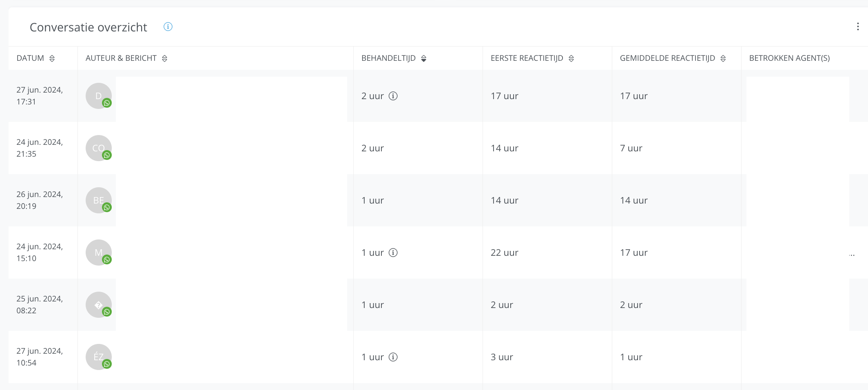Sort by BEHANDELTIJD column arrows
This screenshot has width=868, height=390.
click(x=424, y=58)
